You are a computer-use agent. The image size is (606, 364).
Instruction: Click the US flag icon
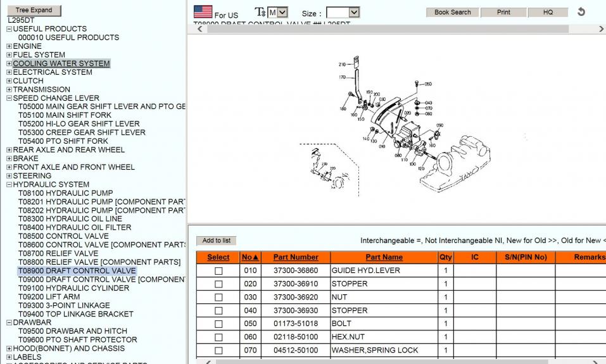tap(203, 12)
